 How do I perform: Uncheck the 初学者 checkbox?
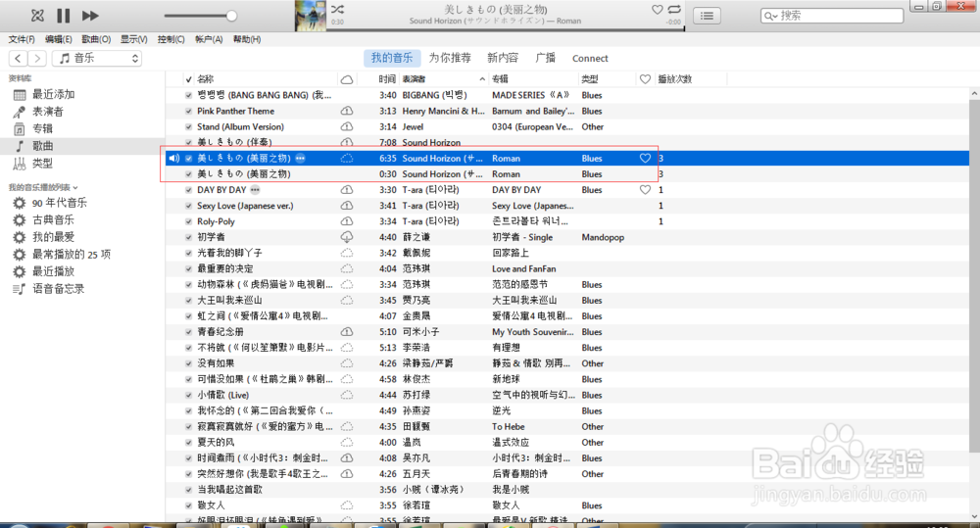189,237
